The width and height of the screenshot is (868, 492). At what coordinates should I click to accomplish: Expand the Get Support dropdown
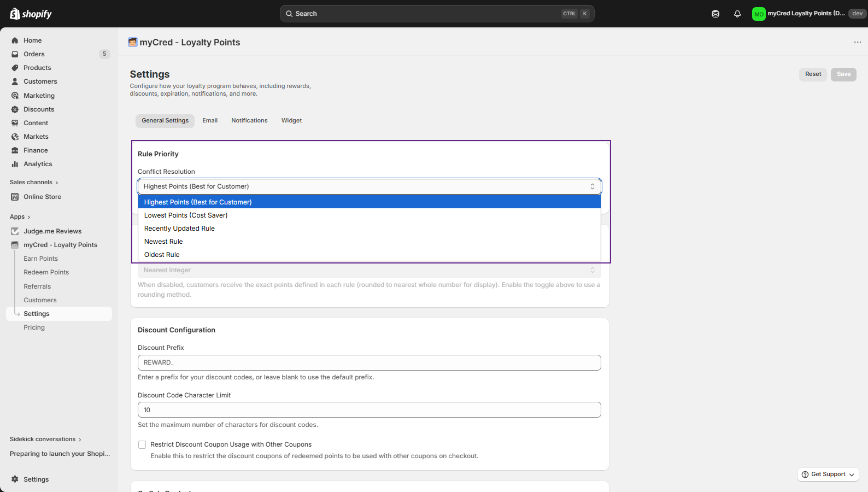tap(828, 475)
